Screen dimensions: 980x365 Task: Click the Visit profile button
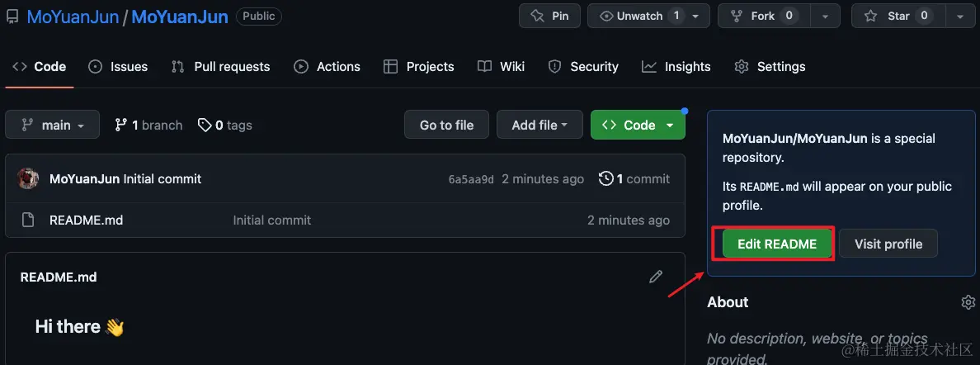coord(888,244)
